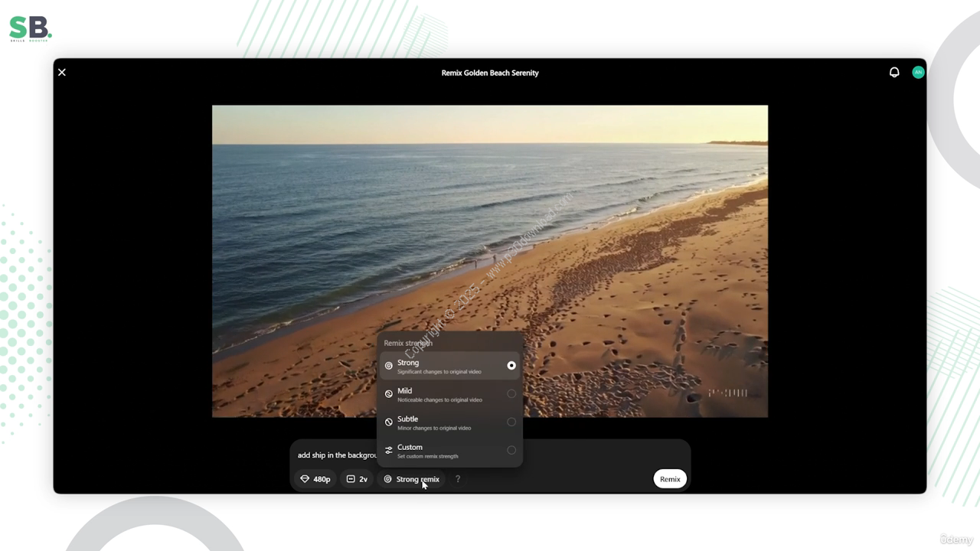
Task: Click the Custom option's sliders icon
Action: [x=389, y=450]
